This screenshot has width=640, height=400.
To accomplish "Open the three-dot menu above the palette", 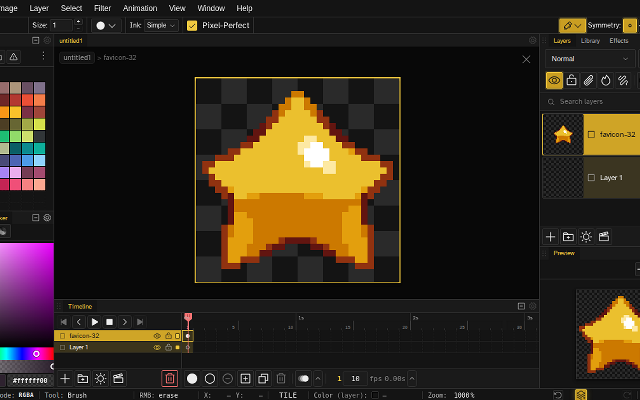I will [x=43, y=56].
